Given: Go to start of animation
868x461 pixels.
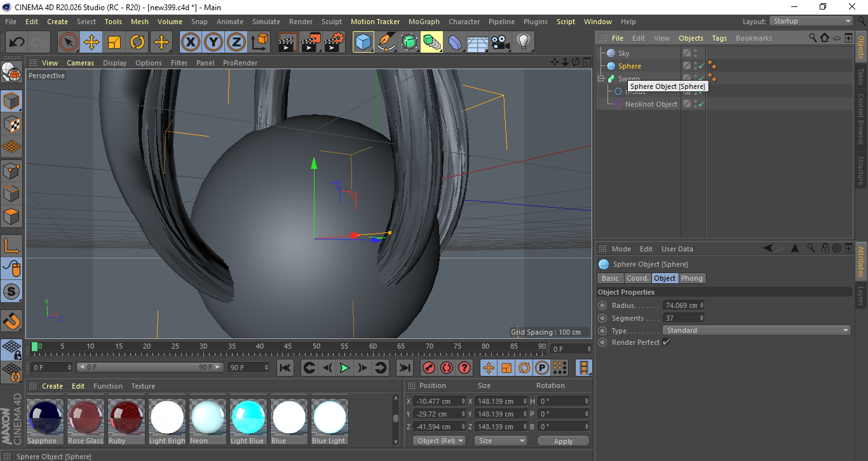Looking at the screenshot, I should pos(285,368).
